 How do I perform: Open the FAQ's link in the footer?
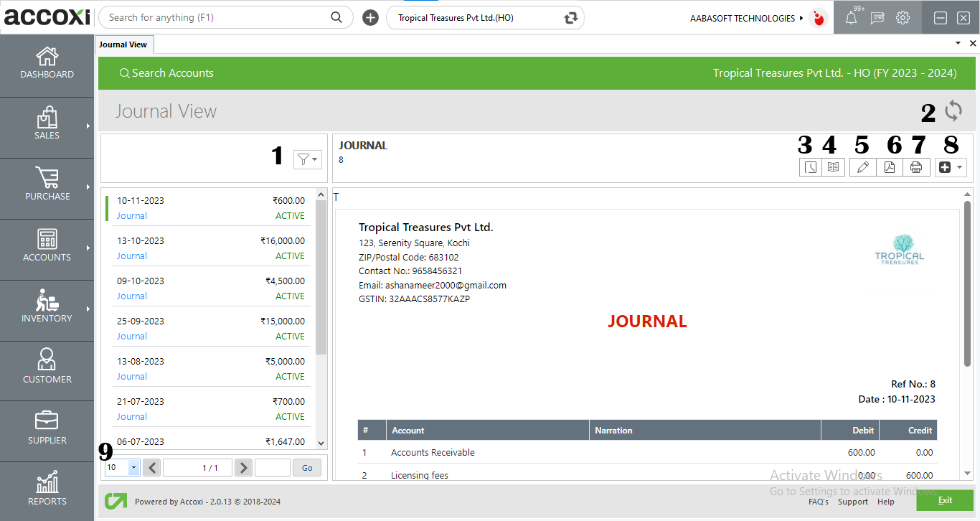(x=819, y=502)
